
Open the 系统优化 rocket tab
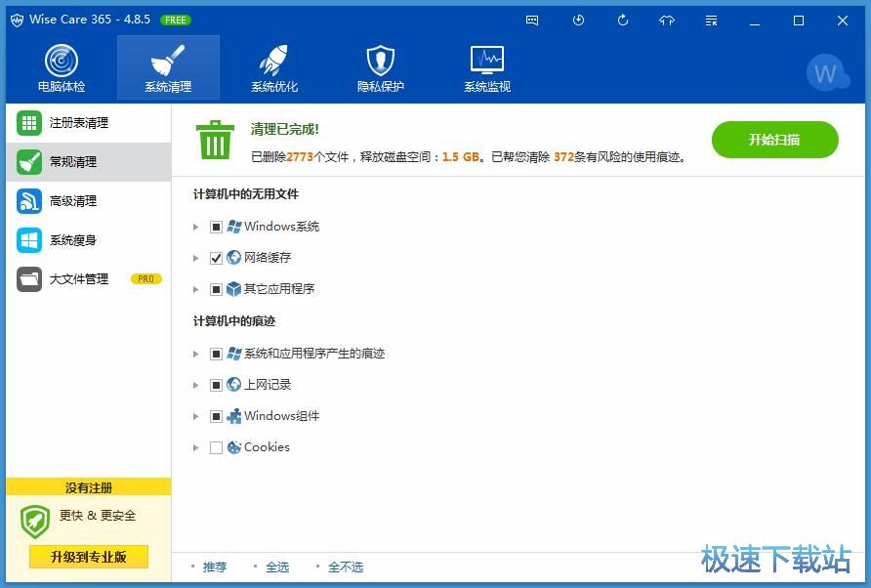click(274, 67)
